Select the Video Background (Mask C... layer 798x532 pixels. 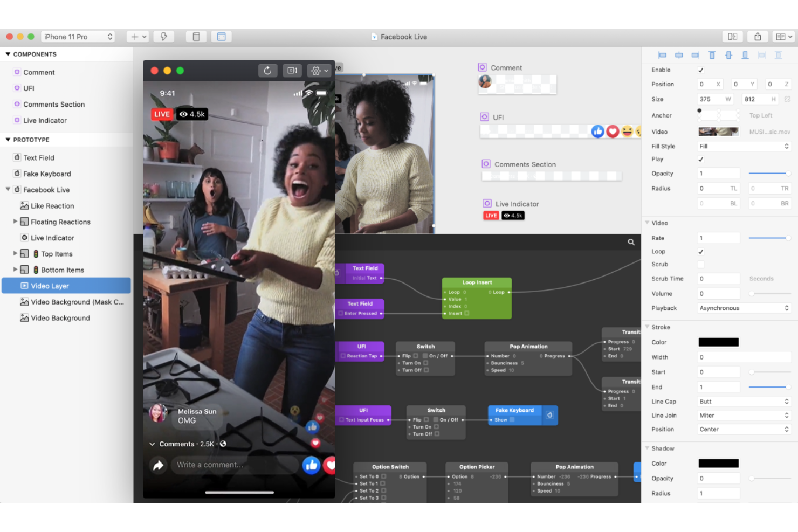[x=66, y=302]
